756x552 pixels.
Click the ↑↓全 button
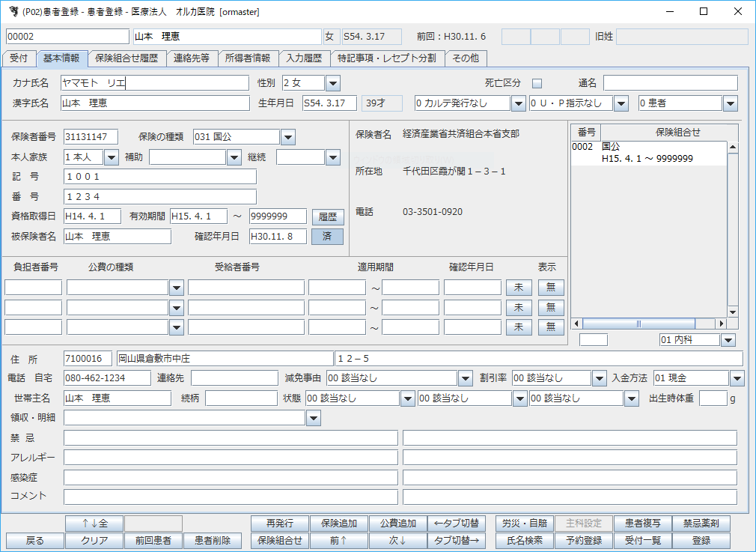tap(94, 523)
